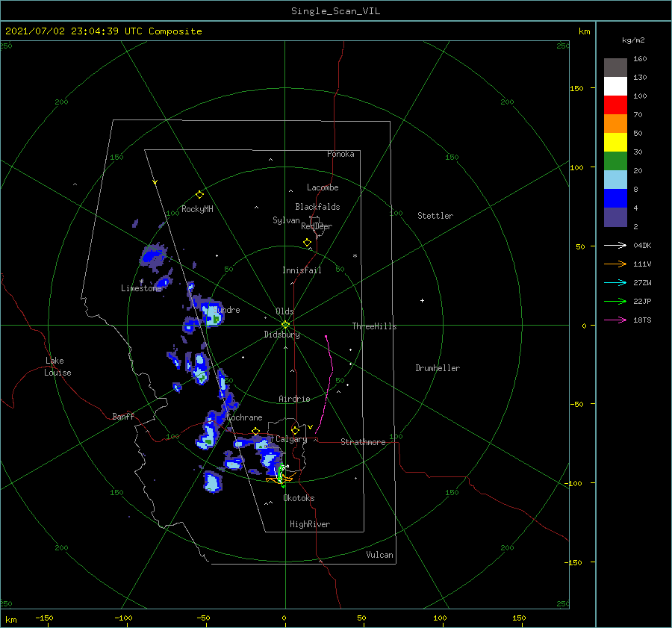This screenshot has height=628, width=672.
Task: Click the radar site diamond at Olds center
Action: [285, 325]
